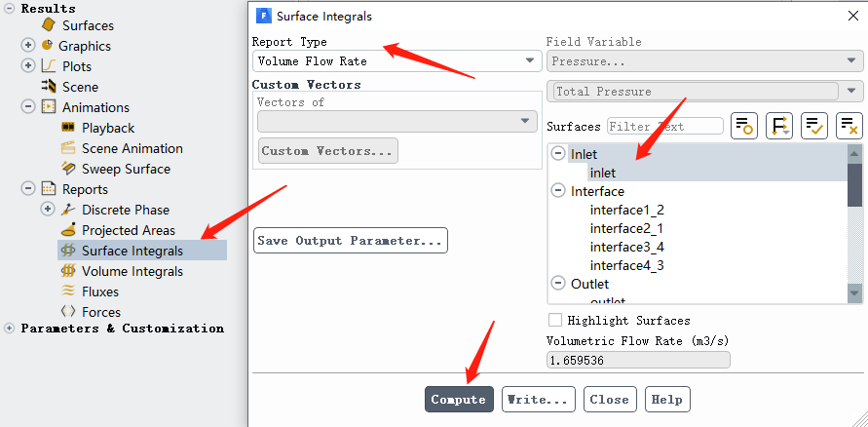Click the Compute button
868x427 pixels.
point(459,400)
